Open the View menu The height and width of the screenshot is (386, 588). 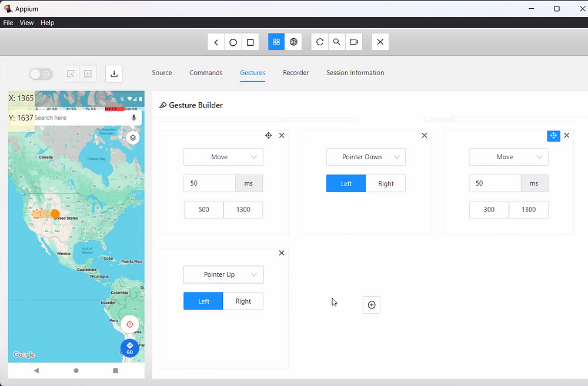[x=26, y=22]
